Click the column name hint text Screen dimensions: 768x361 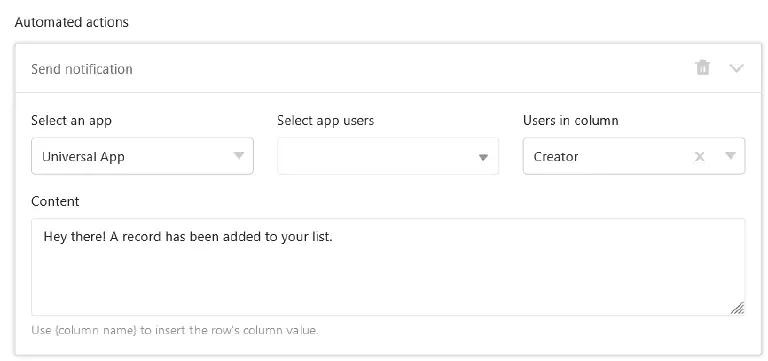[x=175, y=330]
